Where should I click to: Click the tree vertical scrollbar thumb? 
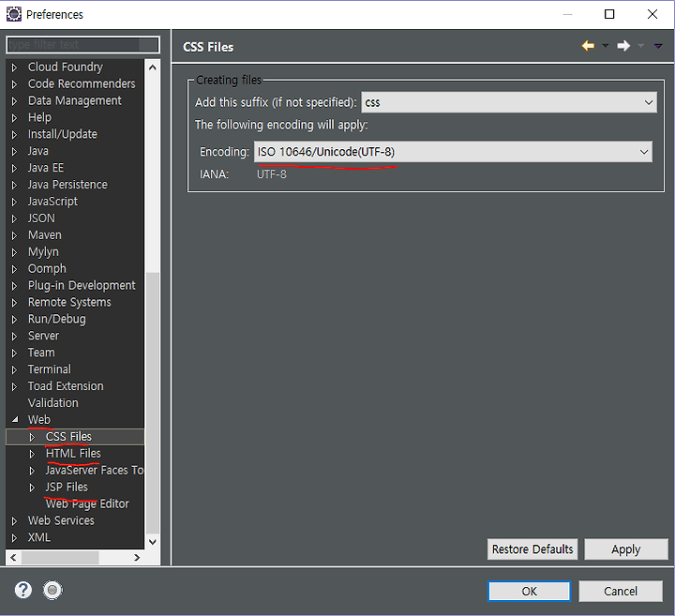153,403
